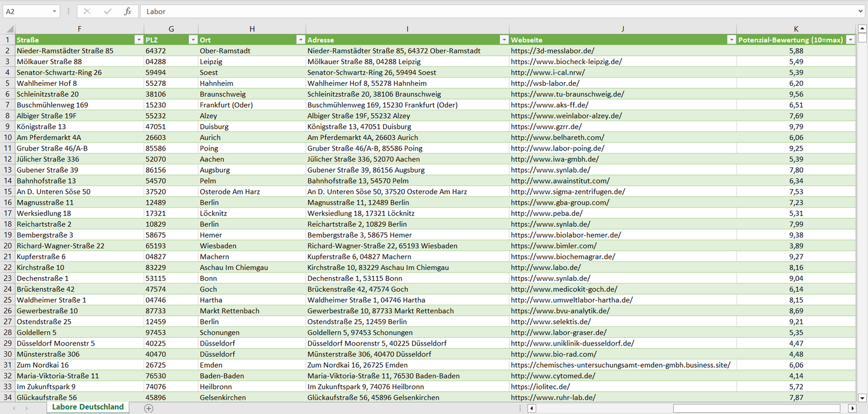
Task: Open the Name Box dropdown arrow
Action: coord(54,11)
